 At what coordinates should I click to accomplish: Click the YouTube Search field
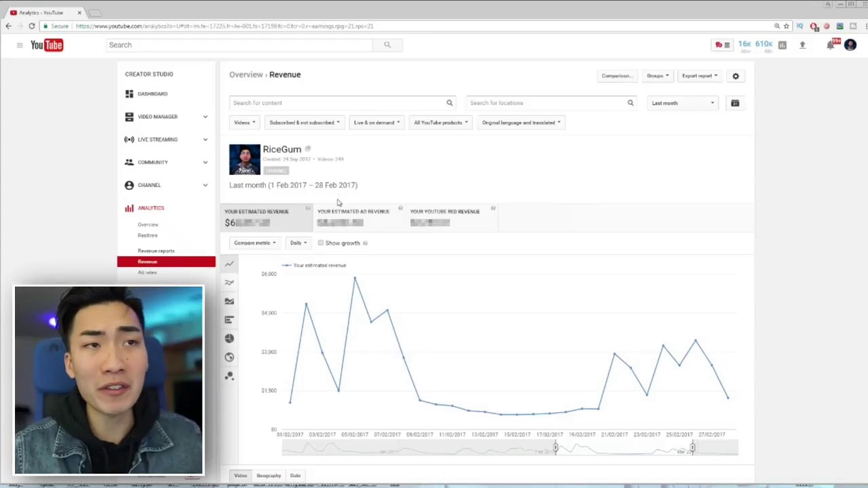tap(239, 45)
